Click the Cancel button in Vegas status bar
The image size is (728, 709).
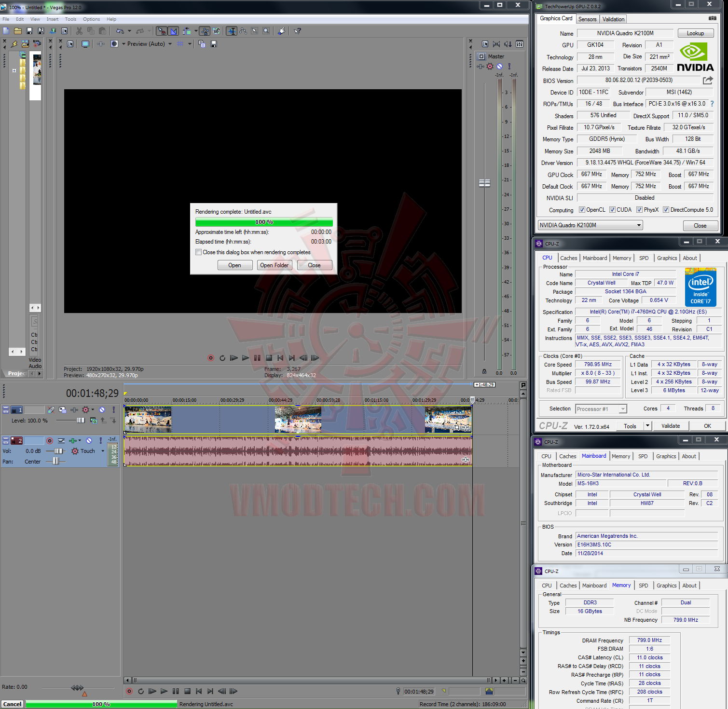click(x=13, y=704)
